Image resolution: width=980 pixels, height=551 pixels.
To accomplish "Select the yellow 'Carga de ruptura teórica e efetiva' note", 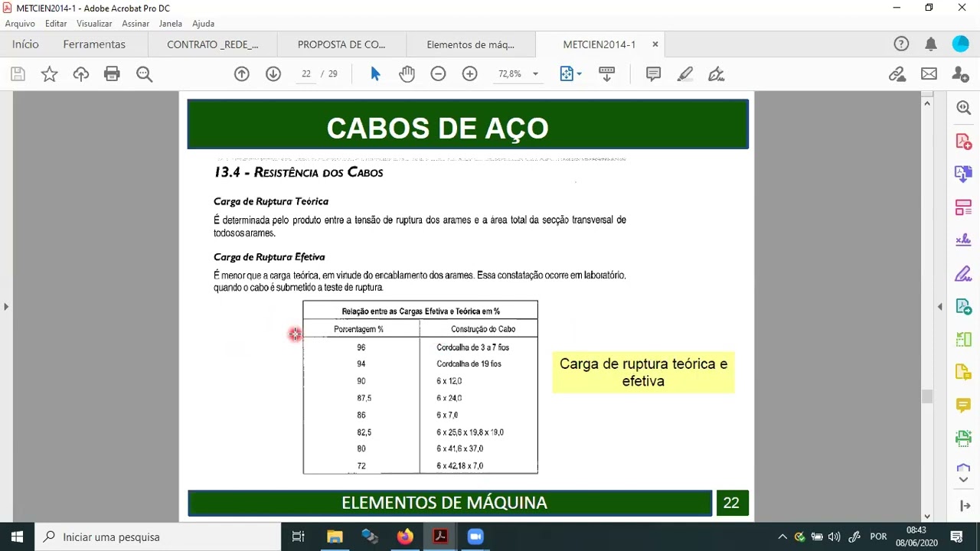I will coord(643,373).
